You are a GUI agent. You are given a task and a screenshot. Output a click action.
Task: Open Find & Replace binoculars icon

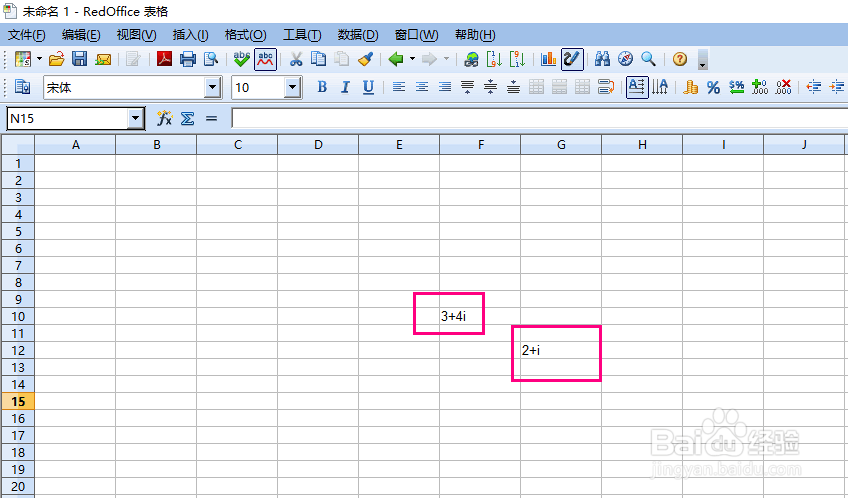tap(602, 59)
